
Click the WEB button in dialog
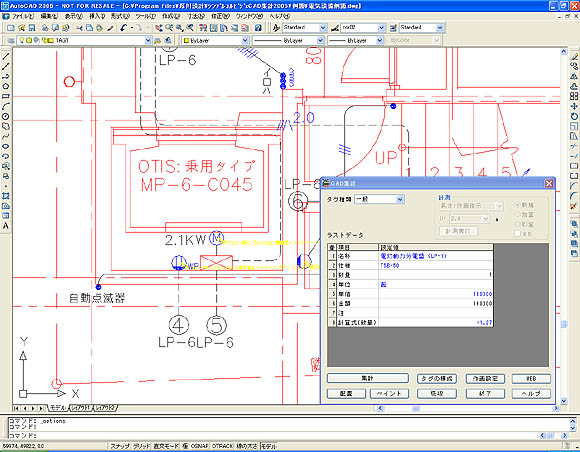pyautogui.click(x=531, y=378)
